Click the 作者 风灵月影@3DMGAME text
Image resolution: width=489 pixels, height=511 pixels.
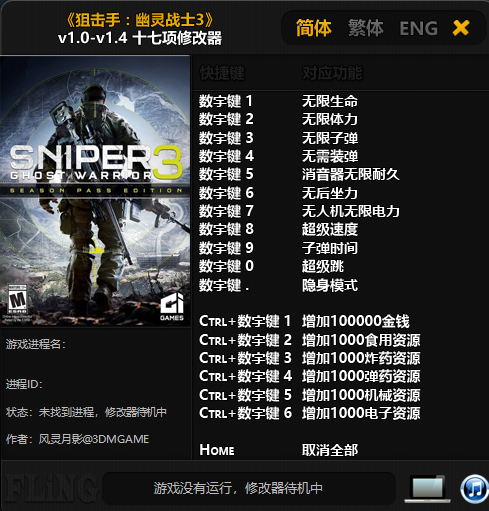pyautogui.click(x=77, y=439)
